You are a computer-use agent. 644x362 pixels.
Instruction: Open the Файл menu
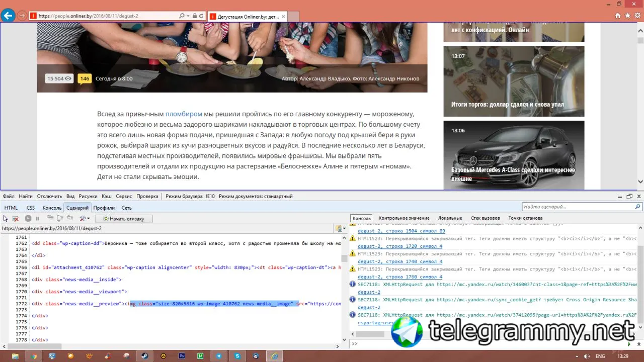tap(9, 196)
